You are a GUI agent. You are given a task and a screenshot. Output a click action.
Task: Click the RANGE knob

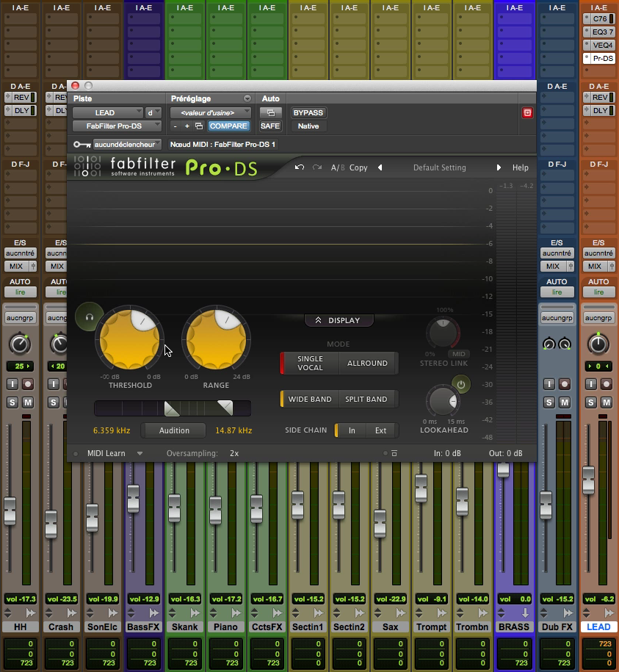[x=217, y=339]
